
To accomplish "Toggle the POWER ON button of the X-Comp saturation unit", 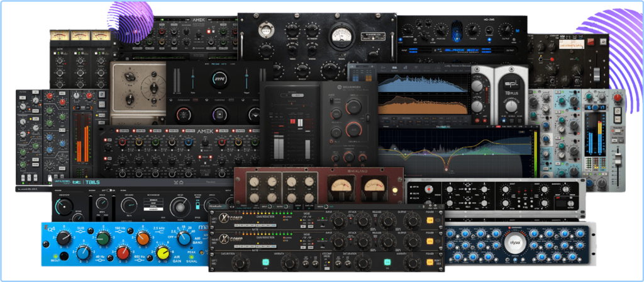I will coord(430,262).
